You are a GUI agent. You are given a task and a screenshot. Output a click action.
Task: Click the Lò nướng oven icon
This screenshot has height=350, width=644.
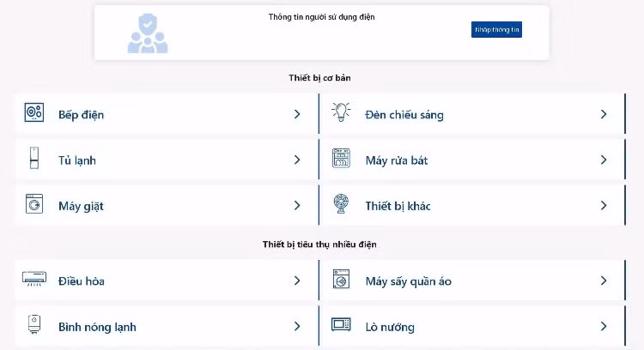[341, 324]
